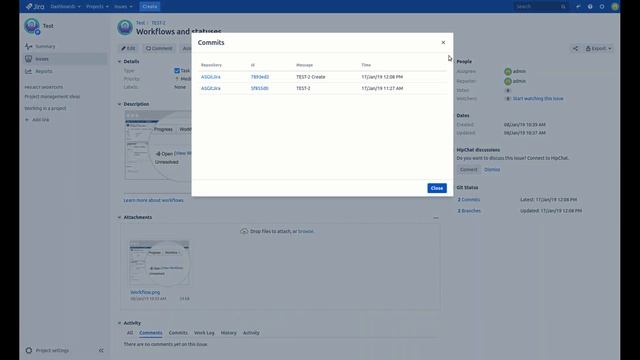This screenshot has width=640, height=360.
Task: Switch to the Work Log tab
Action: coord(204,333)
